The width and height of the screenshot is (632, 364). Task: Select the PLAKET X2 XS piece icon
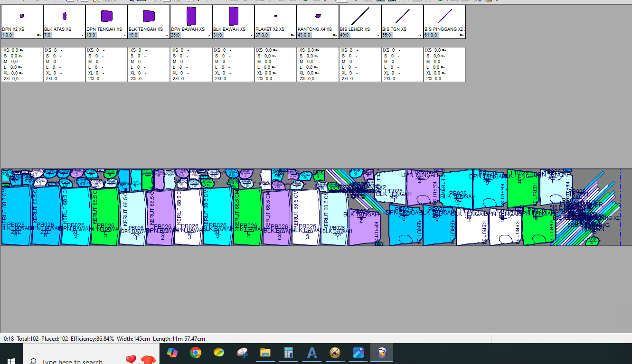pos(276,16)
